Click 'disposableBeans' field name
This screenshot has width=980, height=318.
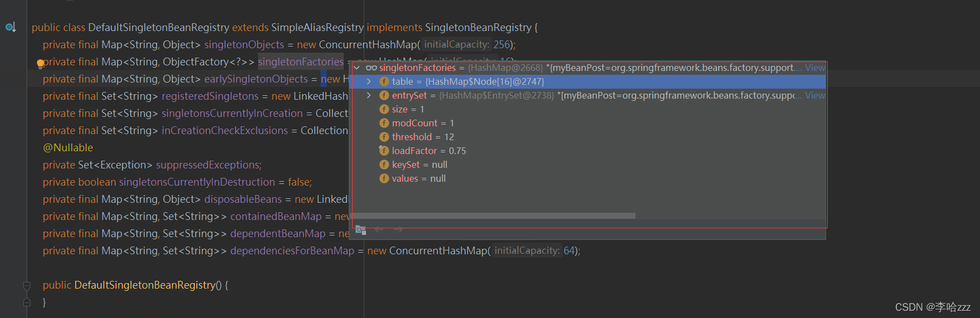click(243, 199)
